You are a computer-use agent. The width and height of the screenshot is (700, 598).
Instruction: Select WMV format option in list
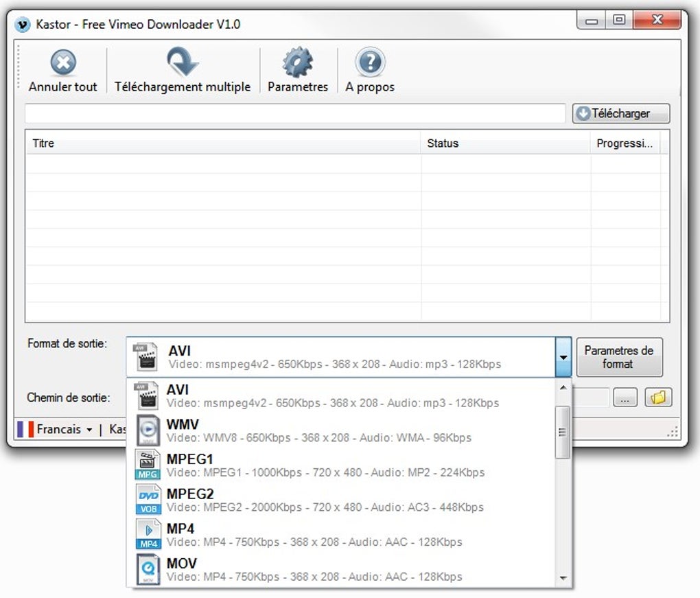tap(342, 430)
